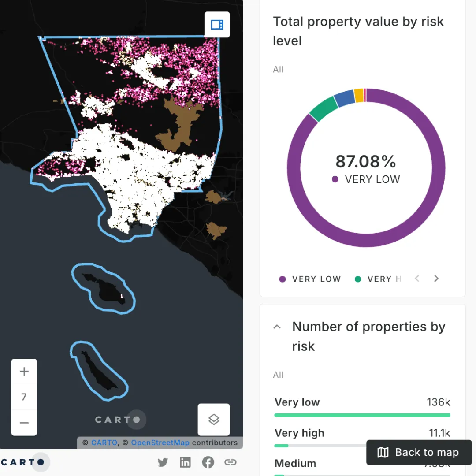Click the CARTO logo in the footer

click(23, 462)
